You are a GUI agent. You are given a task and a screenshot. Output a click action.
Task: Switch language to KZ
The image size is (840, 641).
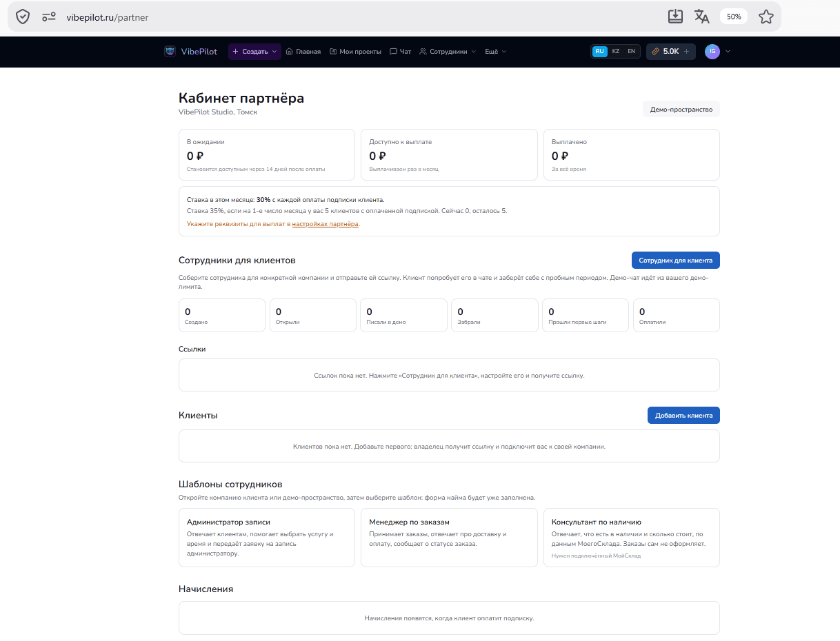[x=616, y=51]
